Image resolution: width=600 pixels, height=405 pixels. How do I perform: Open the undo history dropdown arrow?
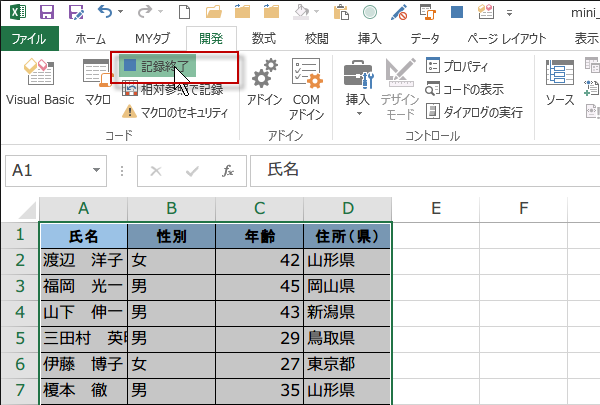pos(120,11)
